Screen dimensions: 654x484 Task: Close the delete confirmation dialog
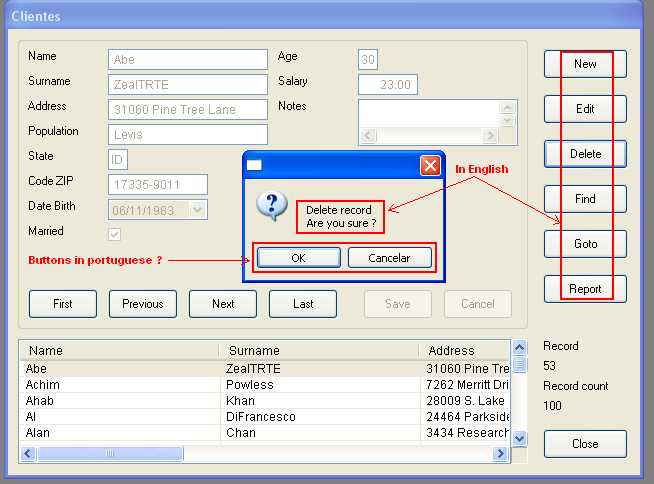[x=430, y=165]
